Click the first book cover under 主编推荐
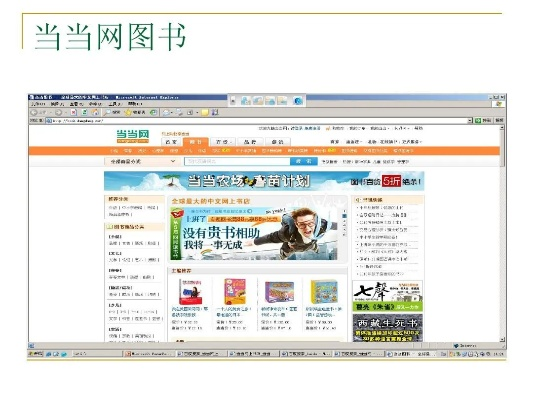This screenshot has height=400, width=533. click(x=190, y=292)
